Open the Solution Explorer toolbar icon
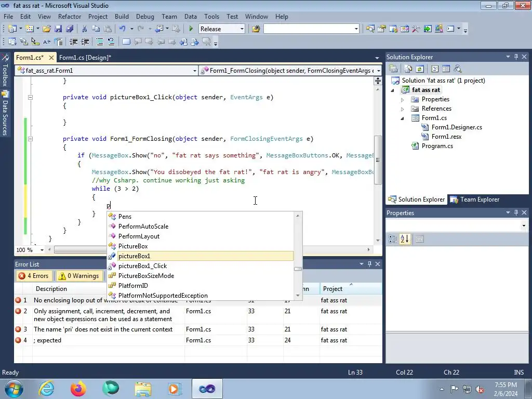This screenshot has height=399, width=532. point(370,29)
